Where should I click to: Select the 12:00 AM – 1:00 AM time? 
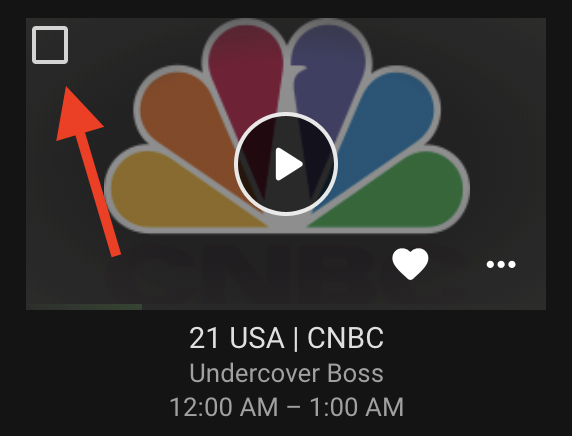[x=286, y=407]
